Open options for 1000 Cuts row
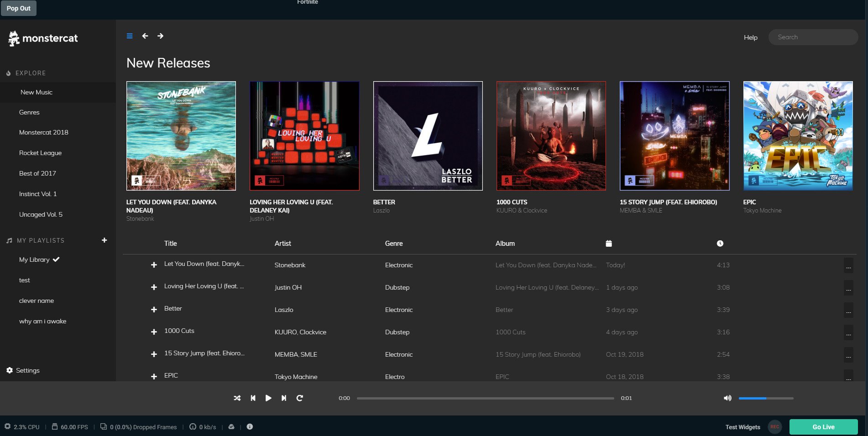The height and width of the screenshot is (436, 868). pos(848,332)
